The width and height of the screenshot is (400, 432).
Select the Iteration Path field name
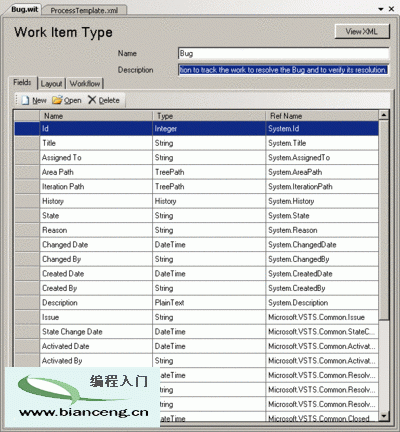pos(96,187)
